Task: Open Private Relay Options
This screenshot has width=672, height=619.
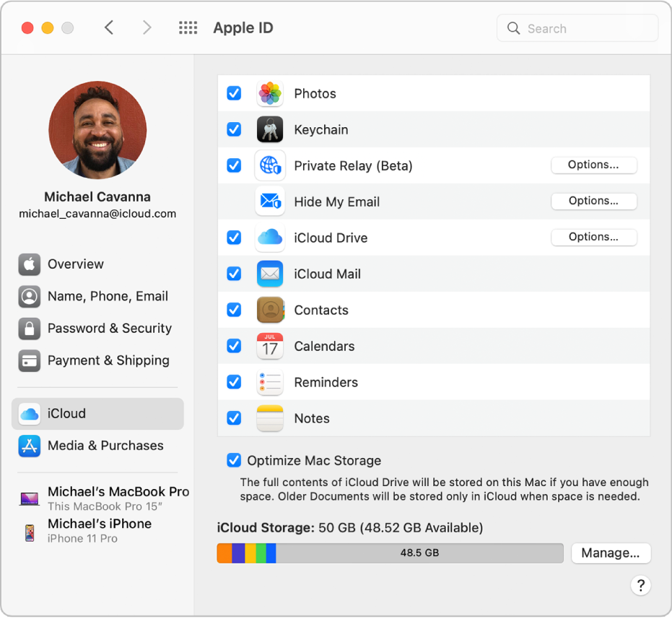Action: [593, 165]
